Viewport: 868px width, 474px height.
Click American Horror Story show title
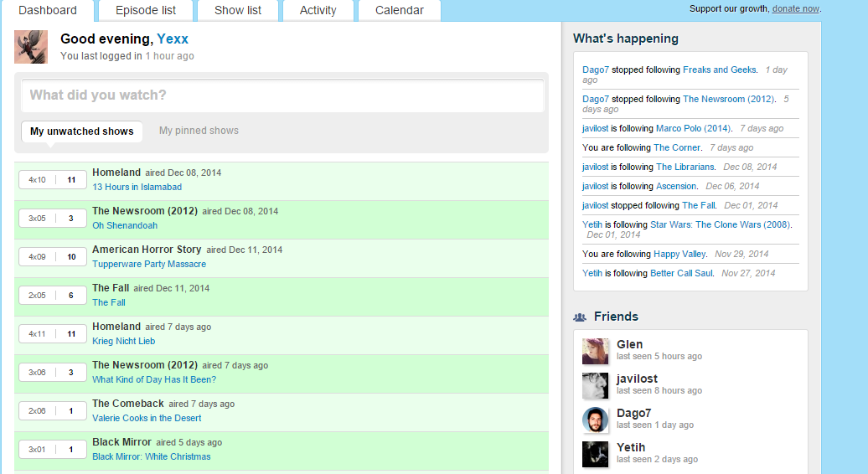[147, 250]
